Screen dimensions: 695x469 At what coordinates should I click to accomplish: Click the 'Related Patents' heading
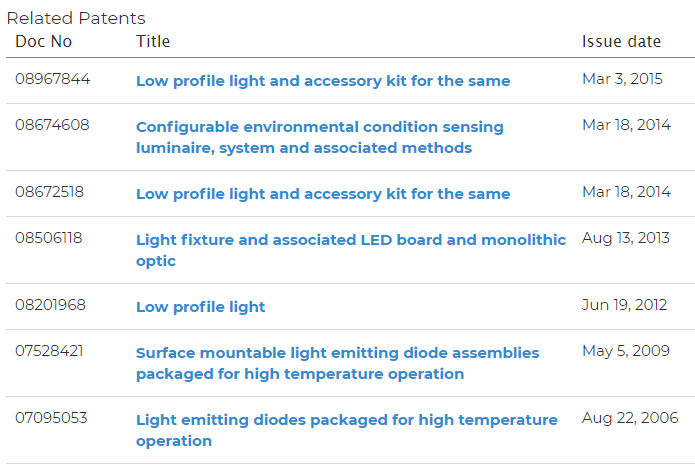[76, 18]
